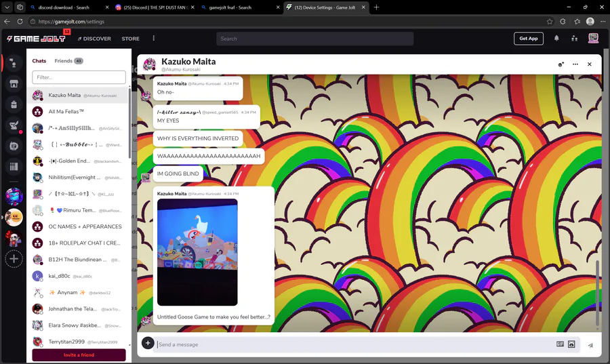
Task: Open DISCOVER in the top navigation
Action: pos(94,39)
